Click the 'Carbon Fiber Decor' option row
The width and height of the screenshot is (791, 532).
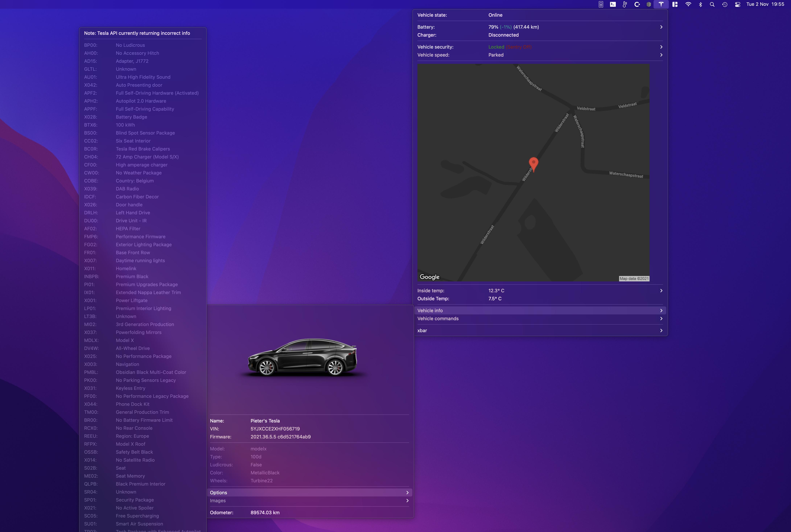click(143, 197)
